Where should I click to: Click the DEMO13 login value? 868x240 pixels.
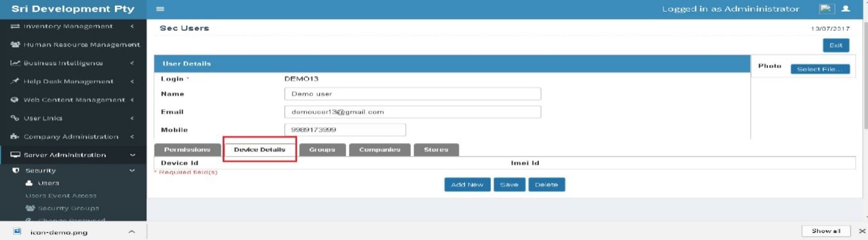[x=302, y=78]
